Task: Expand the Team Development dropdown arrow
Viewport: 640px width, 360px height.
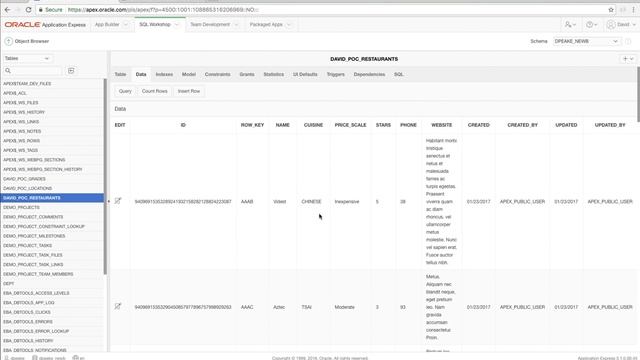Action: (x=236, y=24)
